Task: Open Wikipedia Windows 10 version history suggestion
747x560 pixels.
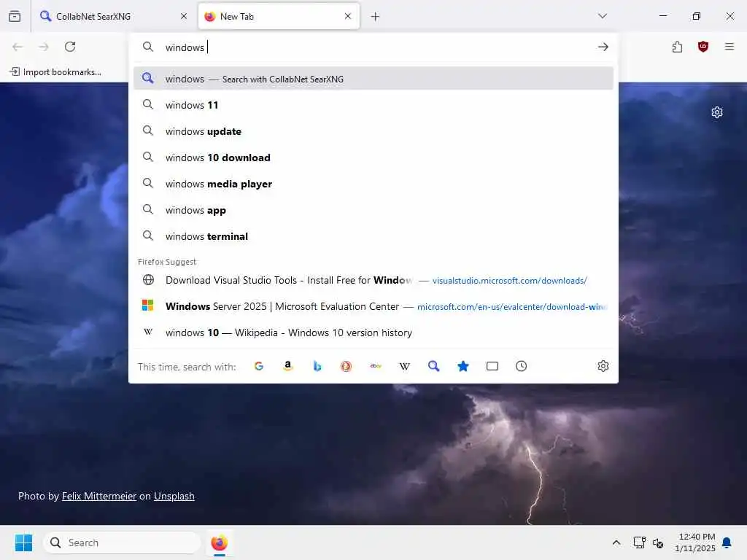Action: [x=373, y=332]
